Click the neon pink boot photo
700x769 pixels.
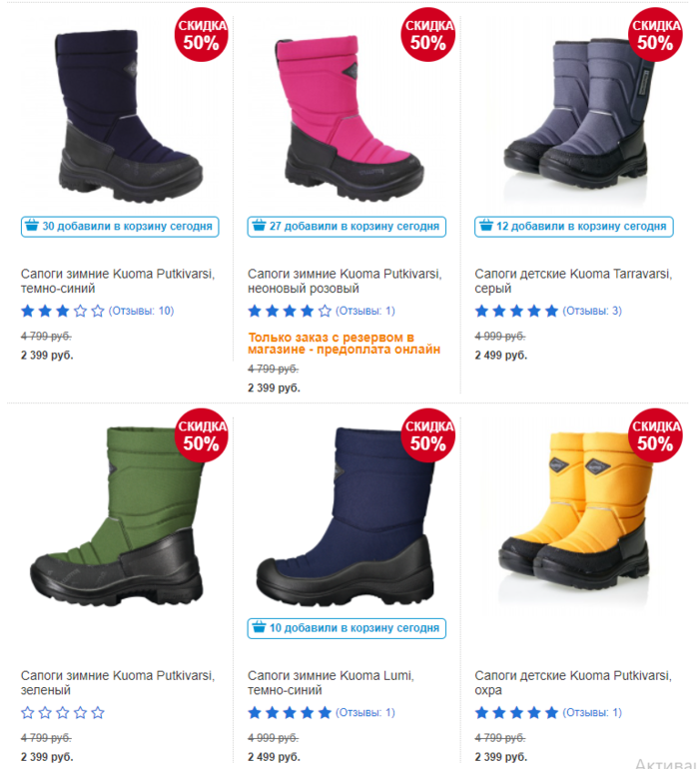tap(350, 118)
